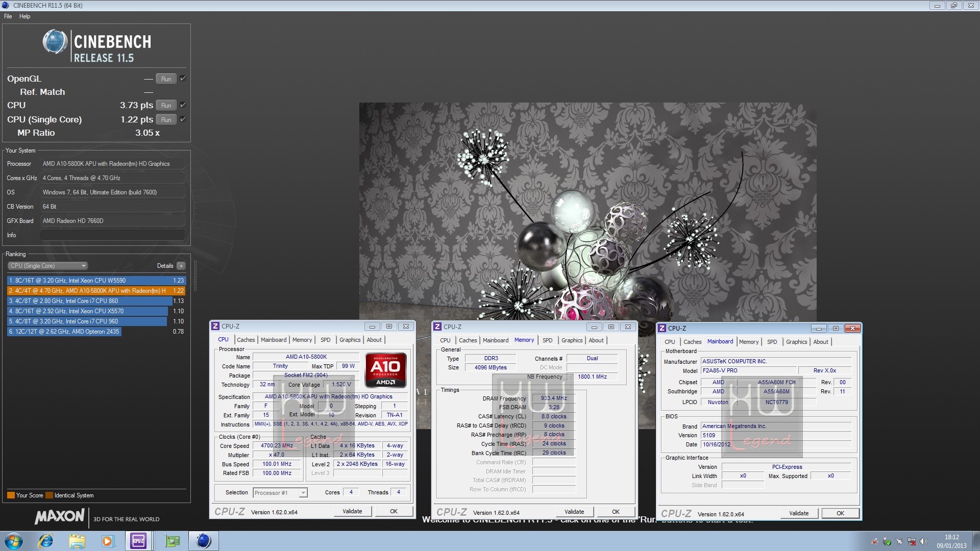The height and width of the screenshot is (551, 980).
Task: Open Windows Explorer folder icon in taskbar
Action: pyautogui.click(x=77, y=541)
